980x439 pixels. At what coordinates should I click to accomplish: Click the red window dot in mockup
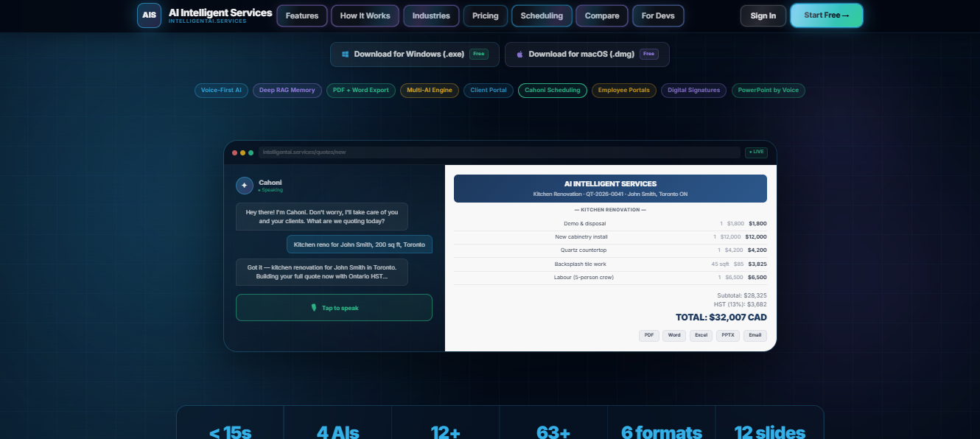[x=234, y=152]
